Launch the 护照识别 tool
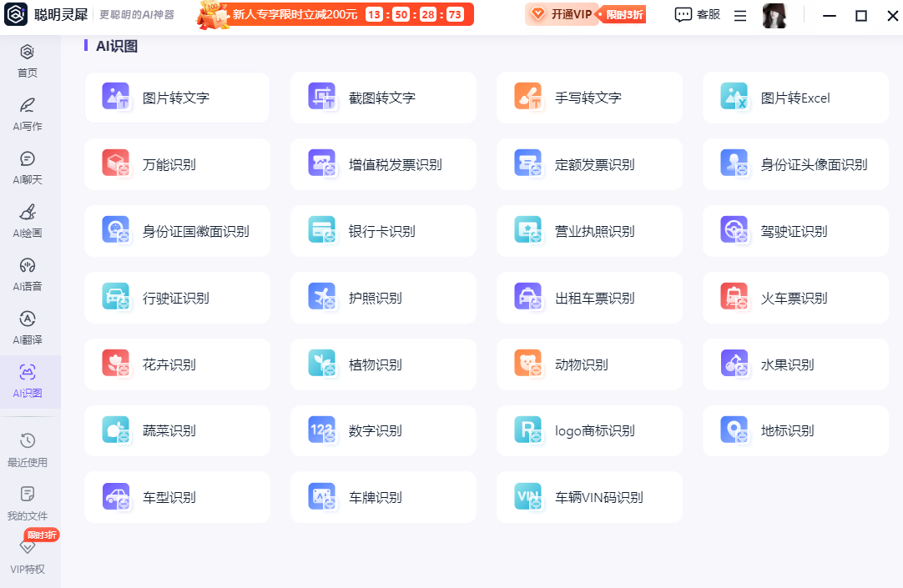Screen dimensions: 903x588 point(383,298)
